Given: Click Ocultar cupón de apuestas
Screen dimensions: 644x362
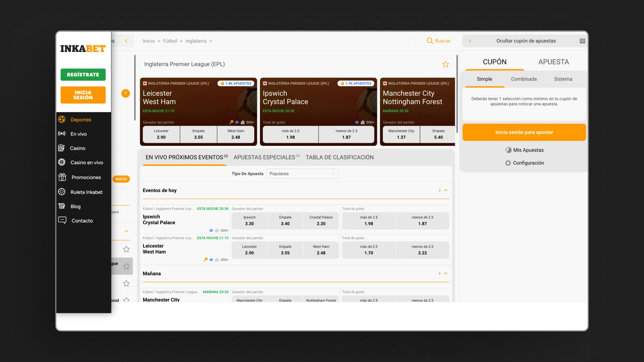Looking at the screenshot, I should (x=526, y=41).
